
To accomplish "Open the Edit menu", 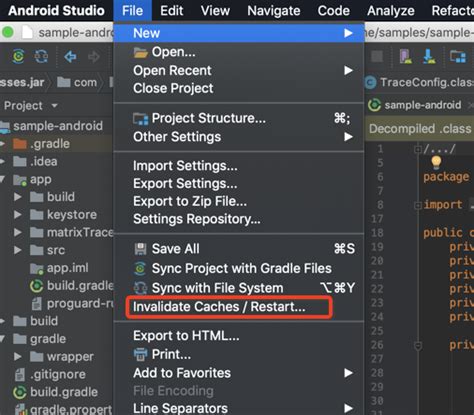I will click(x=171, y=11).
